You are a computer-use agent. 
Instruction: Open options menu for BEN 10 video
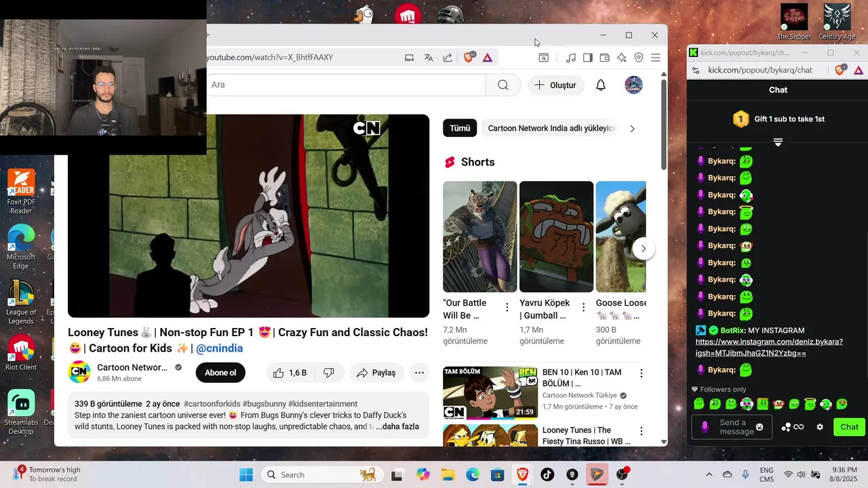[x=641, y=373]
